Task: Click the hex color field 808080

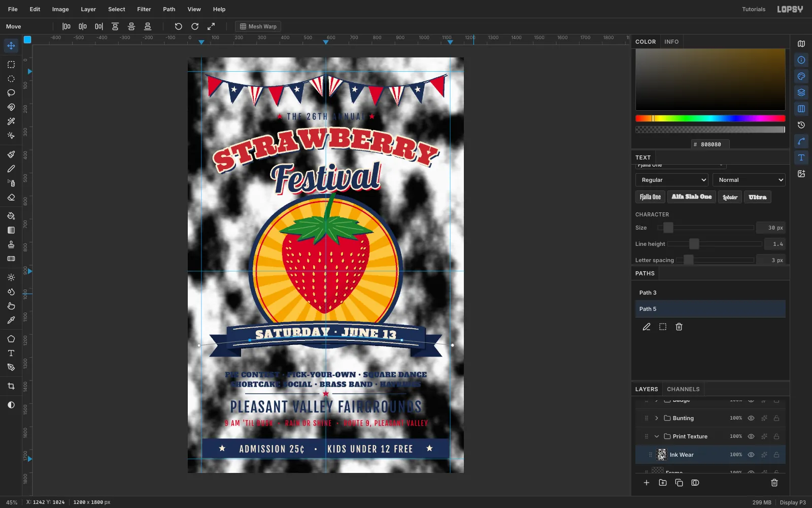Action: tap(710, 144)
